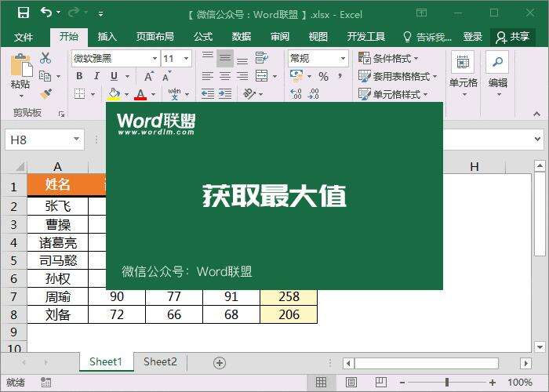Add a new sheet
The height and width of the screenshot is (392, 549).
click(x=220, y=362)
